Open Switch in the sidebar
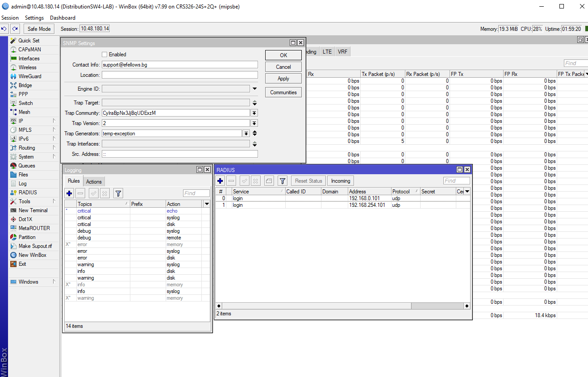 tap(25, 103)
